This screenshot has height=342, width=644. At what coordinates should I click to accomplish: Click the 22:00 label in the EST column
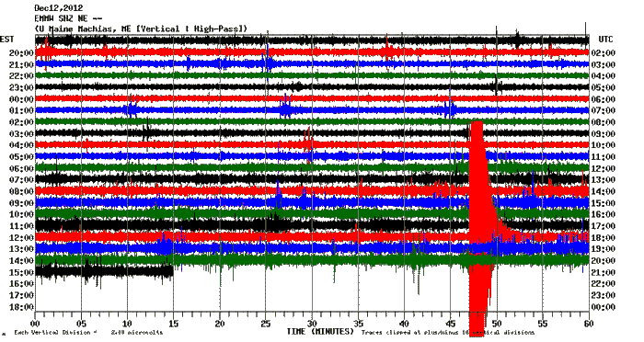pos(21,76)
